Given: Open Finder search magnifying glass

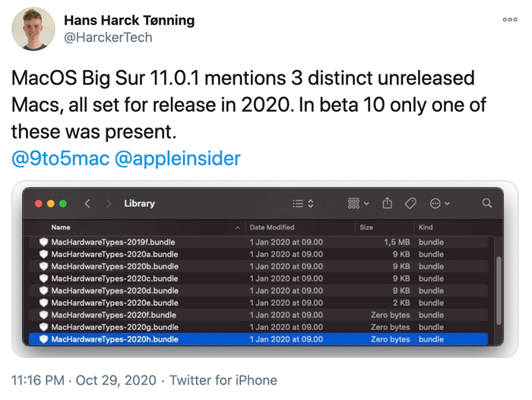Looking at the screenshot, I should (487, 204).
